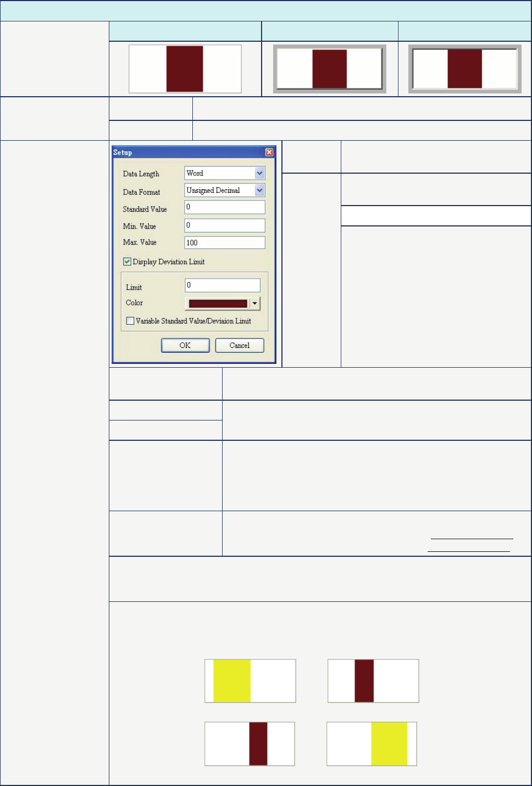Click the Min. Value input field
532x786 pixels.
click(x=225, y=225)
